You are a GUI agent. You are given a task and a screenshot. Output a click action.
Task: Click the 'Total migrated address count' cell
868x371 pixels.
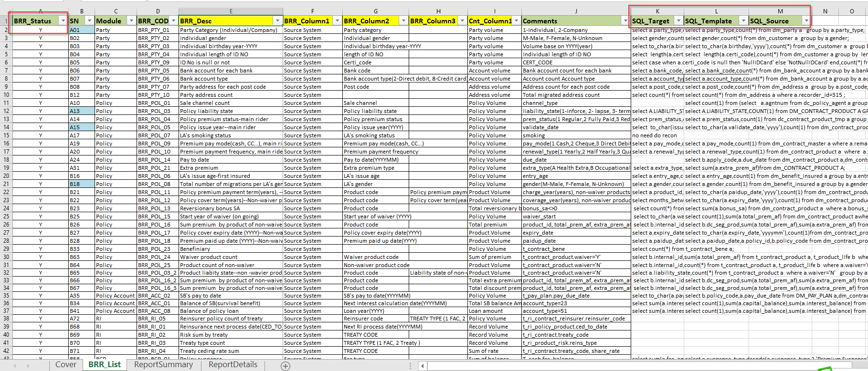coord(576,95)
